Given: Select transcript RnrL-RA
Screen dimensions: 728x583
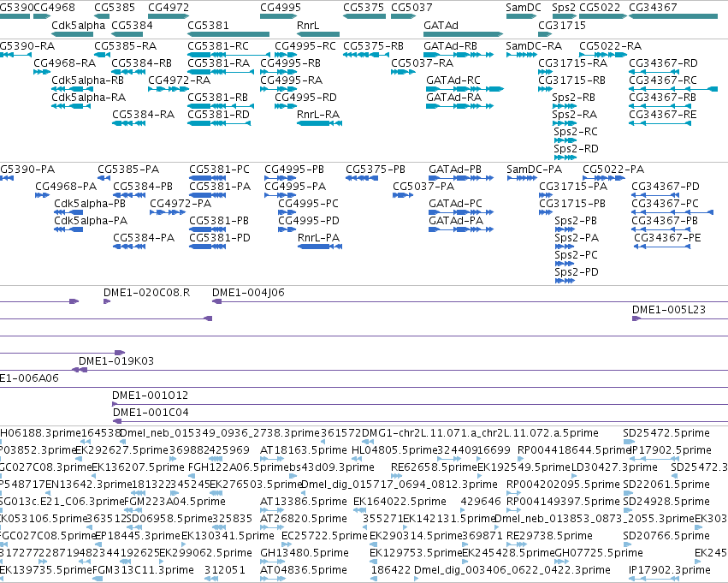Looking at the screenshot, I should point(319,123).
